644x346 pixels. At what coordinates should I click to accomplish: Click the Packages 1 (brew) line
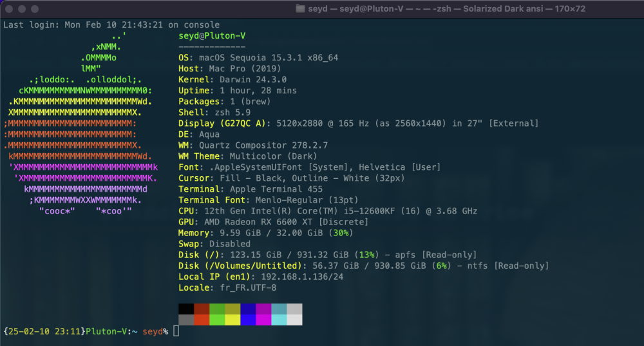(x=225, y=101)
